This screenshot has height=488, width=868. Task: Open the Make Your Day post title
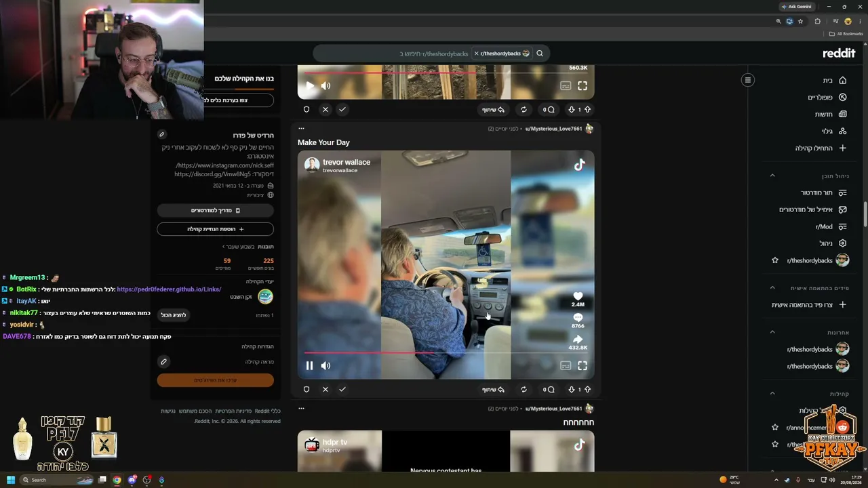323,142
